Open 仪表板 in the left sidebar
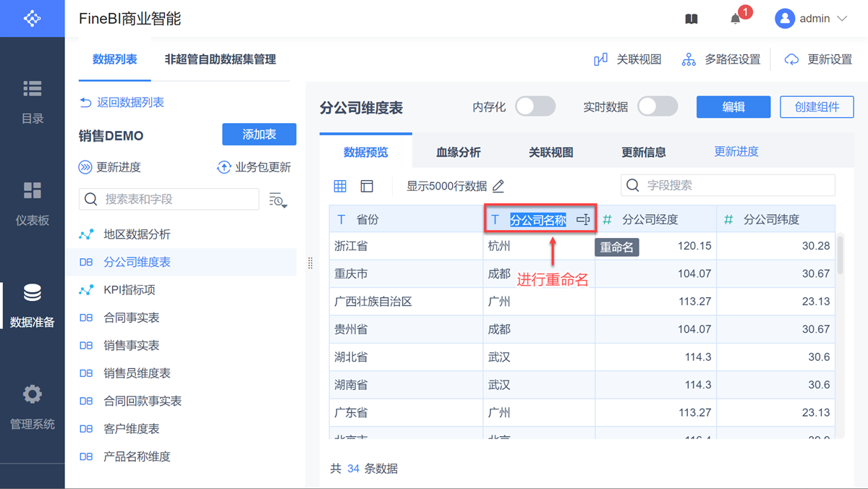Image resolution: width=868 pixels, height=489 pixels. [33, 204]
